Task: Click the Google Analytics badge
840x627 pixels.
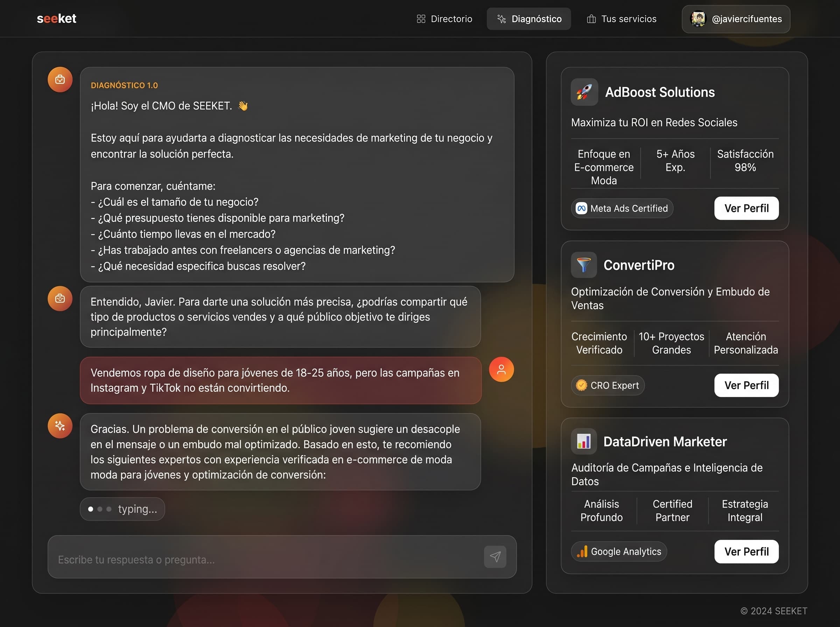Action: pyautogui.click(x=619, y=551)
